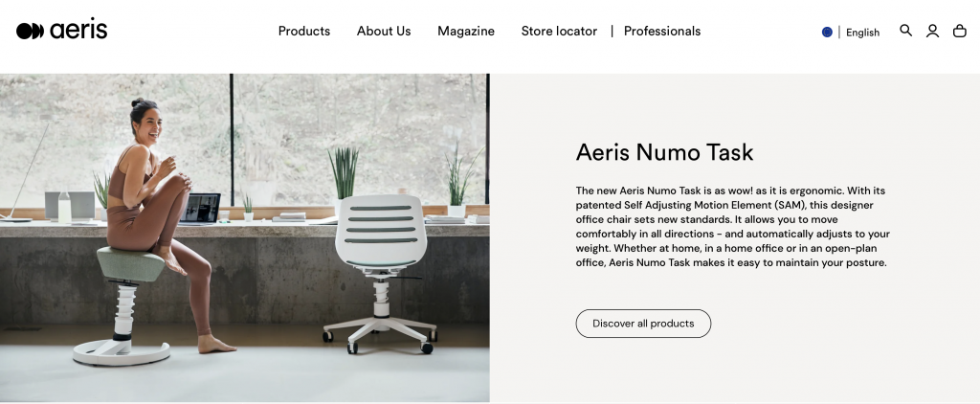Image resolution: width=980 pixels, height=404 pixels.
Task: Open the English language selector
Action: click(x=862, y=33)
